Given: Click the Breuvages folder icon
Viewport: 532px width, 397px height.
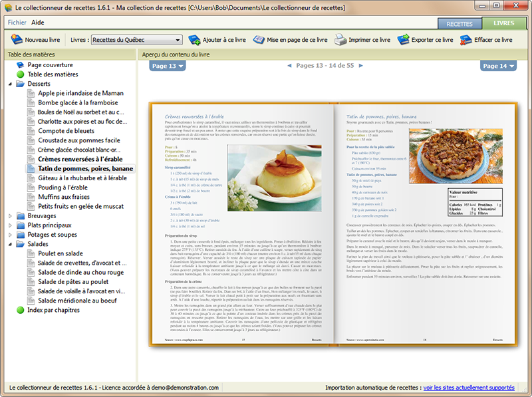Looking at the screenshot, I should pos(21,216).
